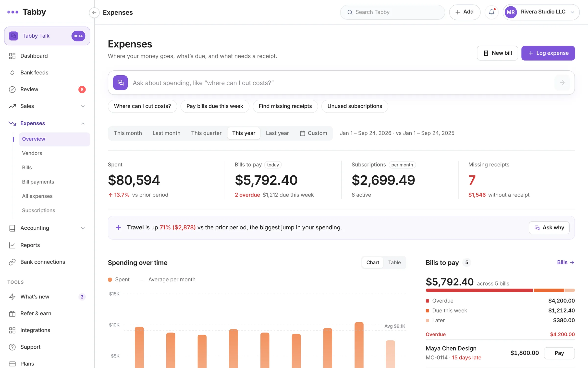
Task: Click the orange Due this week bar segment
Action: [549, 290]
